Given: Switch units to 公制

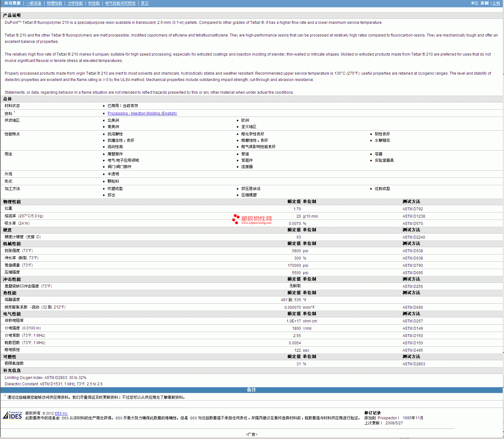Looking at the screenshot, I should (496, 3).
